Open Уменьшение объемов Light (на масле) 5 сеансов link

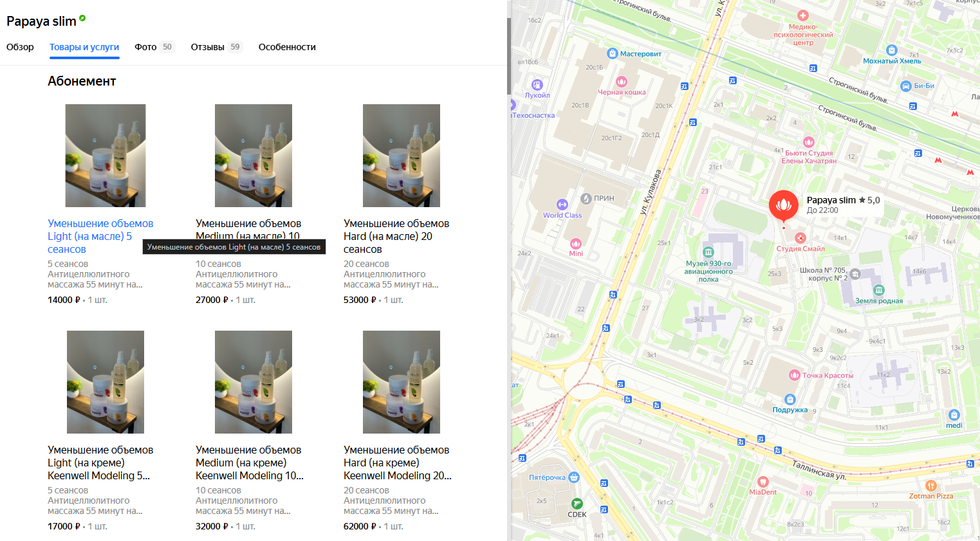tap(100, 236)
